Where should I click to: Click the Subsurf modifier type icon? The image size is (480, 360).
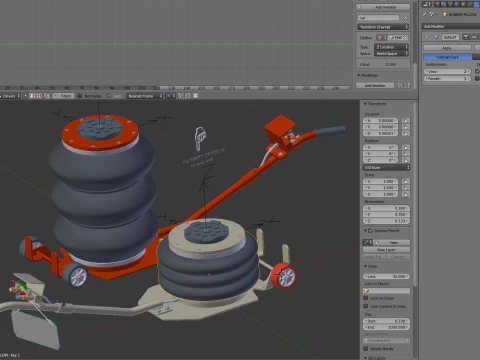click(436, 37)
